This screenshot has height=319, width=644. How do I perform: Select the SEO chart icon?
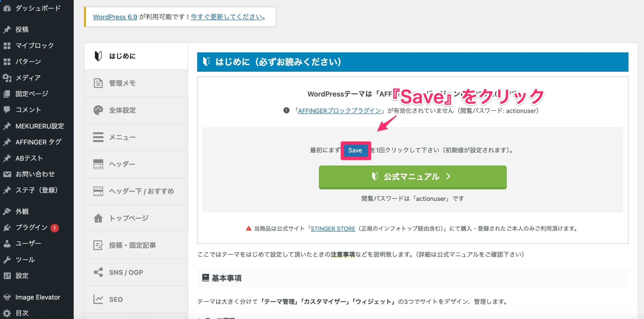pyautogui.click(x=98, y=299)
